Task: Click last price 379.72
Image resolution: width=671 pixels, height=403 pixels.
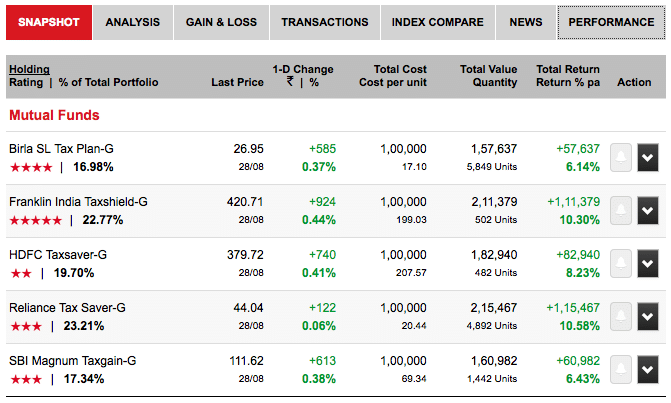Action: [x=245, y=255]
